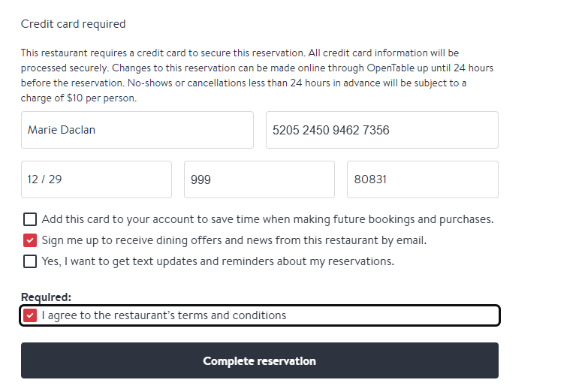Click the 'Yes, I want to get text updates' label

(218, 261)
